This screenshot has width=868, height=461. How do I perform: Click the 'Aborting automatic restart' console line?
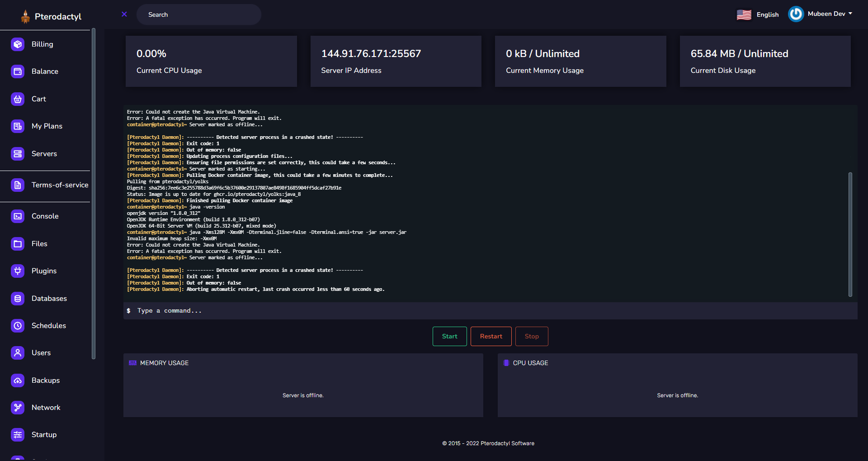255,289
